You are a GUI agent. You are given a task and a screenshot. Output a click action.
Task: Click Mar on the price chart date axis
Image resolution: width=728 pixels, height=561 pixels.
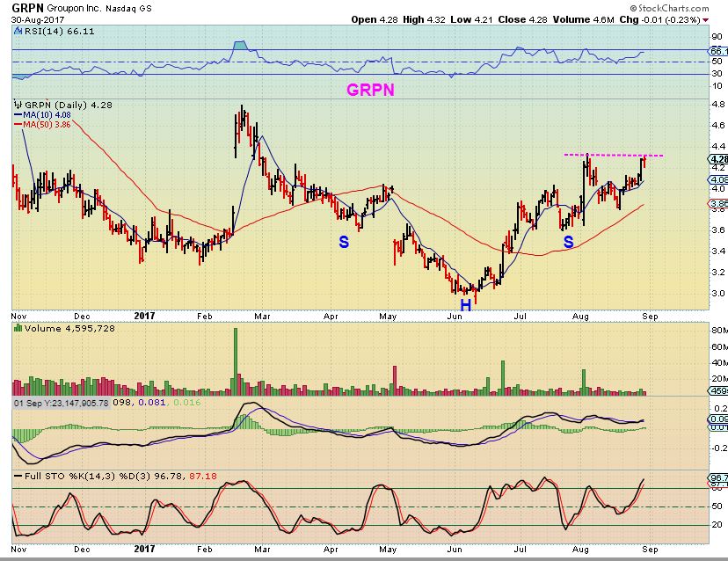click(x=262, y=317)
